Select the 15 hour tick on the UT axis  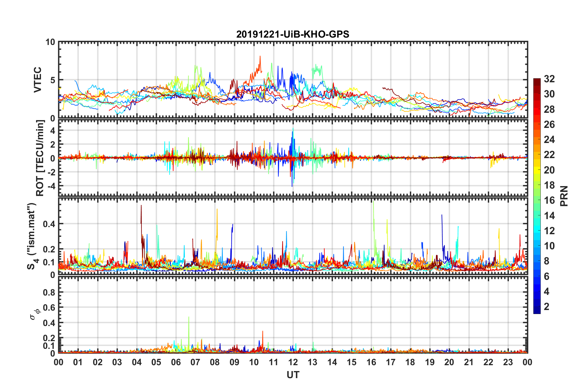coord(352,362)
